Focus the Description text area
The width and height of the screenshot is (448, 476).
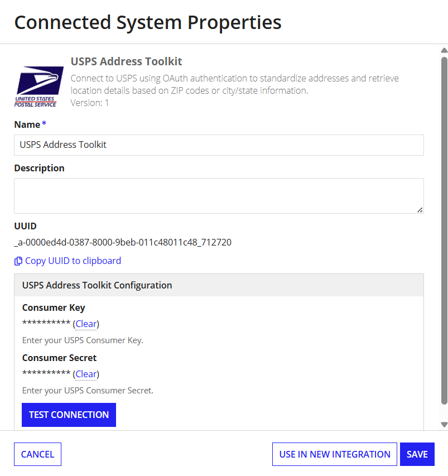219,196
